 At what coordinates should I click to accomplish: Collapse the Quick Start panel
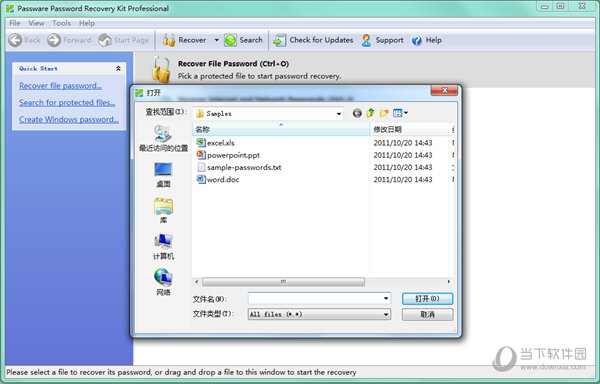click(118, 68)
